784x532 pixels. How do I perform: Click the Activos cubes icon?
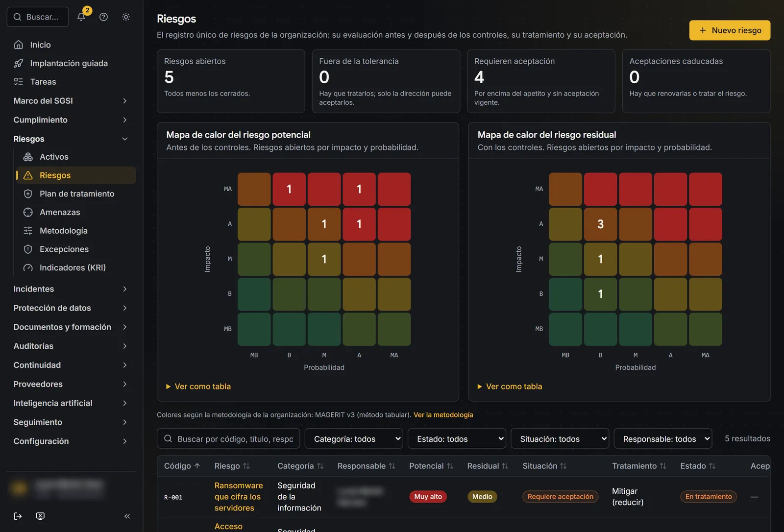28,157
